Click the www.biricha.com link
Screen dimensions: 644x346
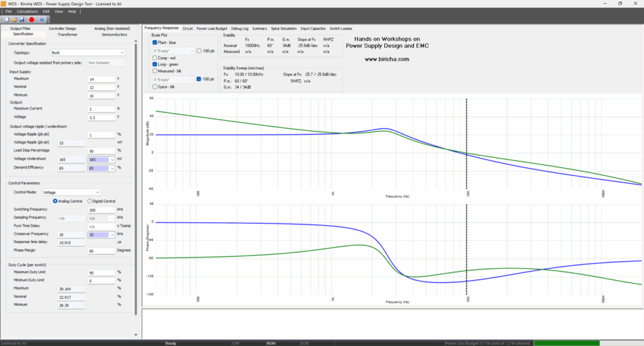(x=387, y=59)
